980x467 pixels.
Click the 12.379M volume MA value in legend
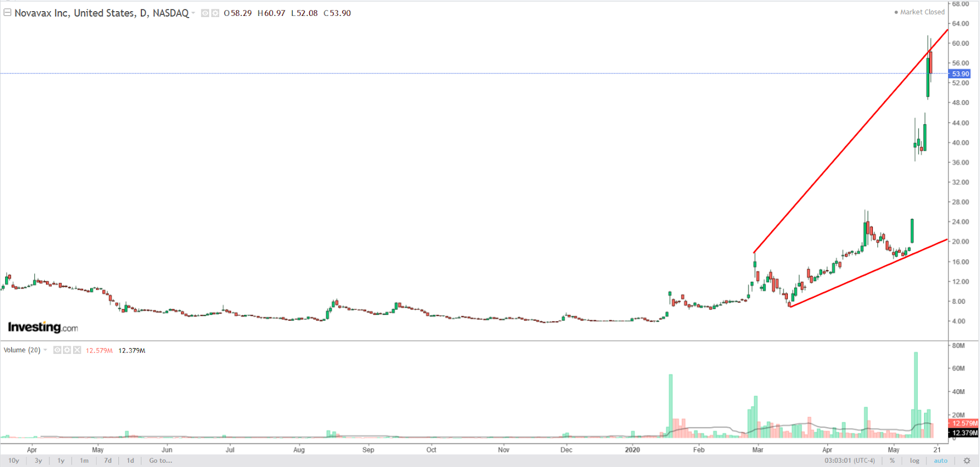pyautogui.click(x=132, y=350)
